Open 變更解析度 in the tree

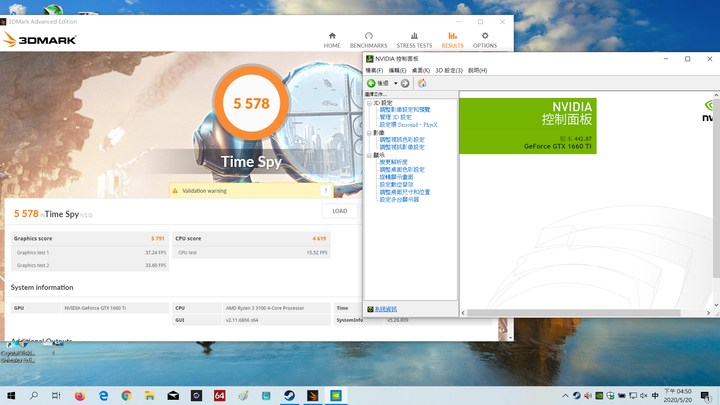(394, 162)
